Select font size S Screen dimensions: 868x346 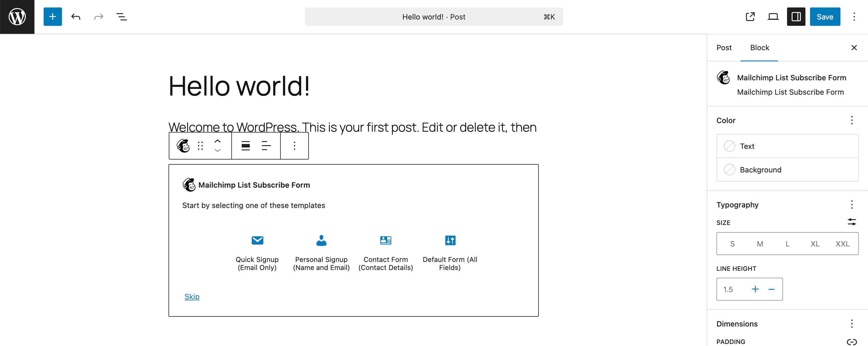pos(732,244)
